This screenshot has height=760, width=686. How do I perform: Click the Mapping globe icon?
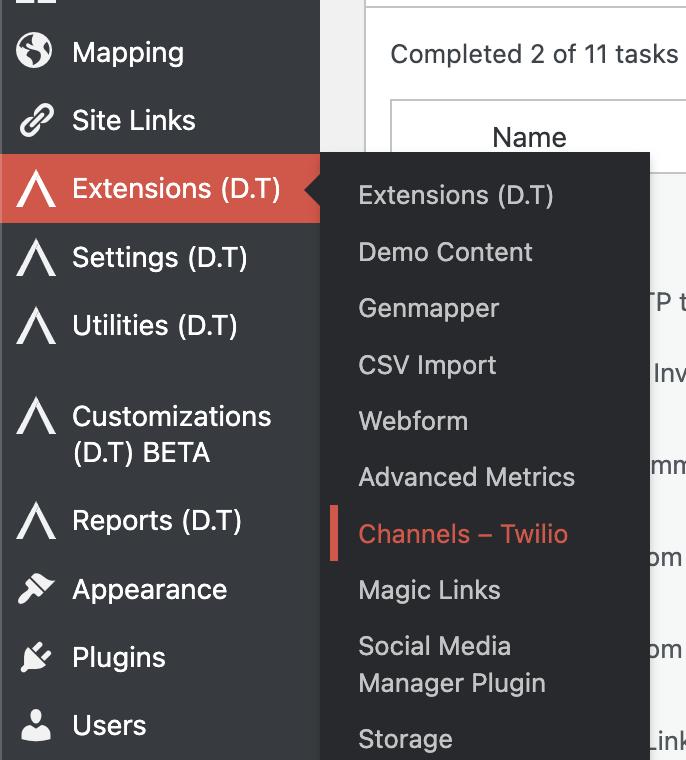click(35, 53)
